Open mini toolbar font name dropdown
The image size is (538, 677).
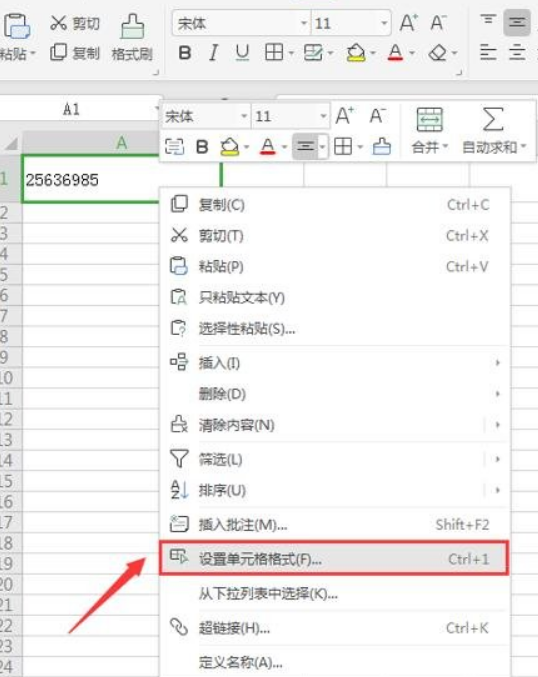(244, 116)
